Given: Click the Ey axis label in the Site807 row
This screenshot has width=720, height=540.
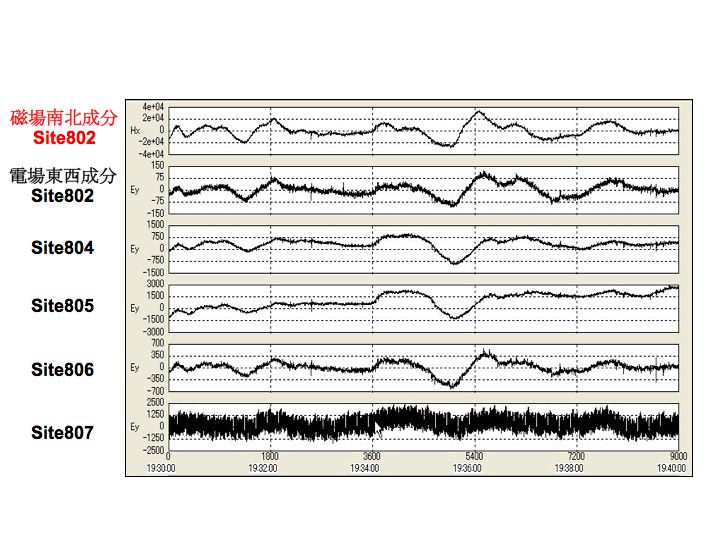Looking at the screenshot, I should [x=135, y=427].
